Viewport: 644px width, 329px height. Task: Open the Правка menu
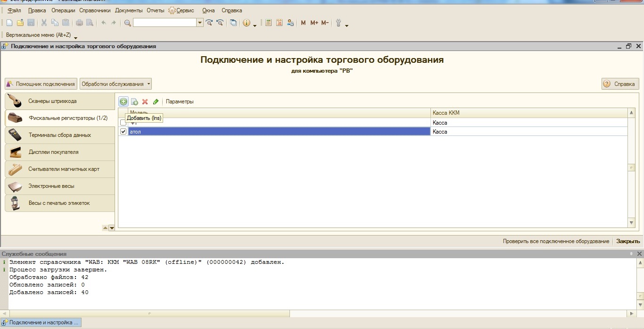[37, 10]
